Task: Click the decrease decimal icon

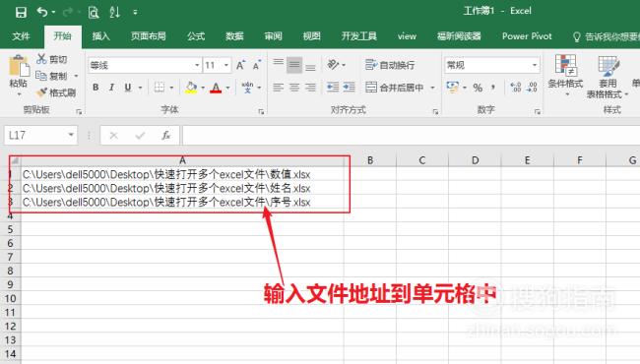Action: pos(532,88)
